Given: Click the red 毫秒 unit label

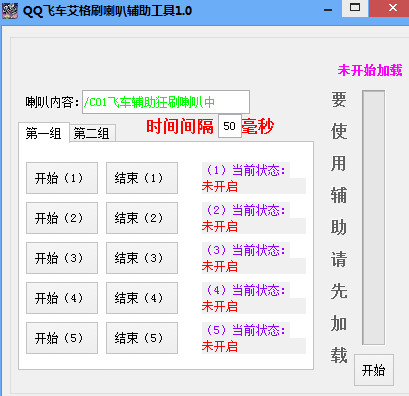Looking at the screenshot, I should point(258,127).
